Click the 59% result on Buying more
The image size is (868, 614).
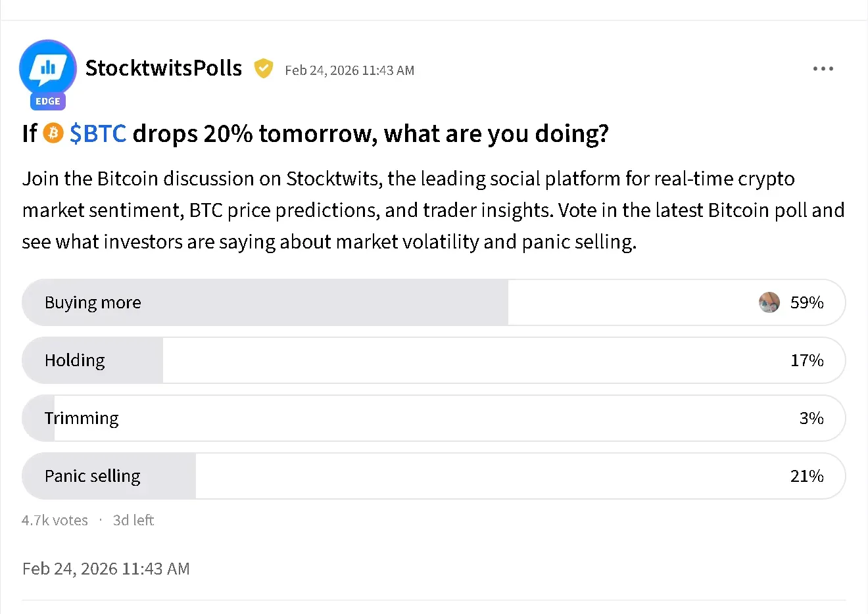[807, 302]
